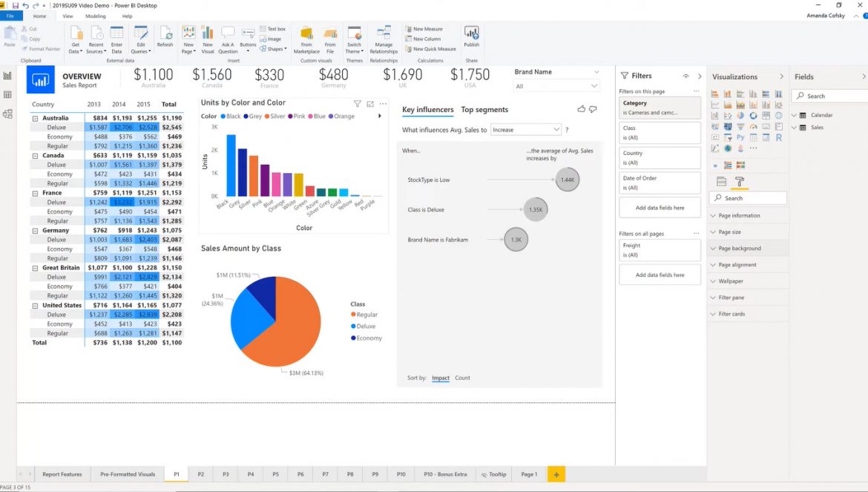
Task: Click the Fields pane Search box
Action: pos(829,96)
